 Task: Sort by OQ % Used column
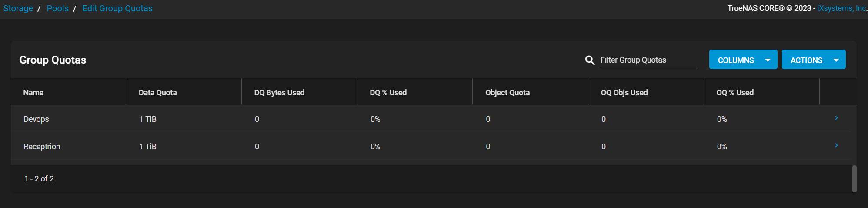click(735, 92)
